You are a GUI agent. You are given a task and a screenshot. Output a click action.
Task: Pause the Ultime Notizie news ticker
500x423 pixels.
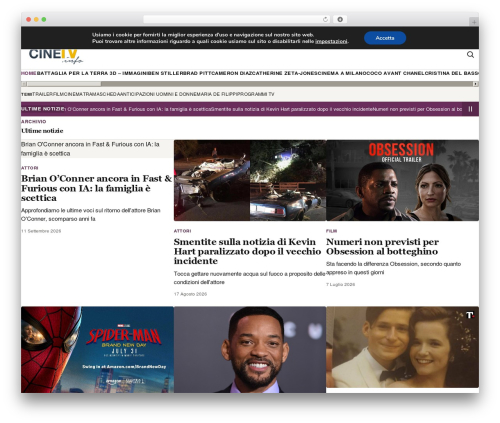[470, 109]
